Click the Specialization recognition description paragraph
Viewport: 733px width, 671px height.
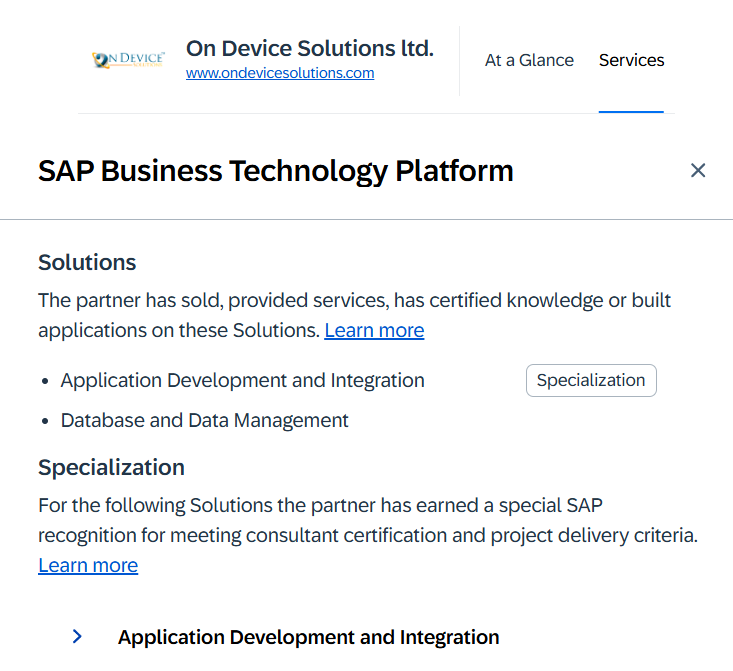367,520
